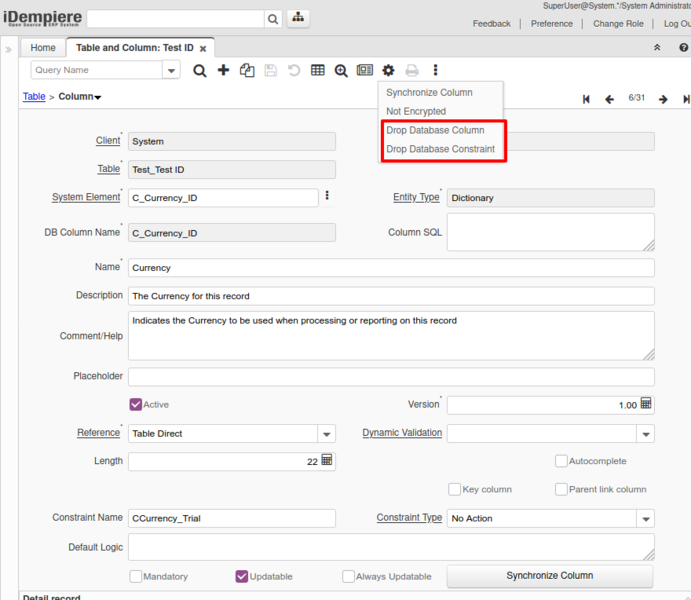Click the Process gear icon
The width and height of the screenshot is (691, 600).
click(388, 70)
